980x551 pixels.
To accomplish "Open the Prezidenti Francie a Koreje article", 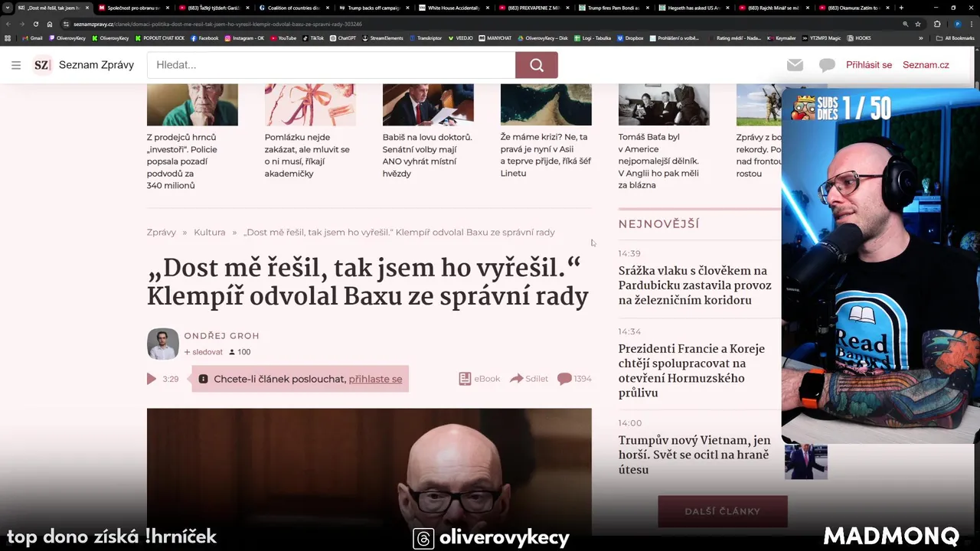I will click(691, 370).
